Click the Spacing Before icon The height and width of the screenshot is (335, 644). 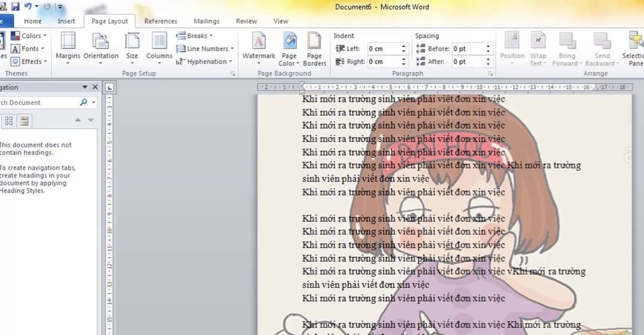point(420,48)
